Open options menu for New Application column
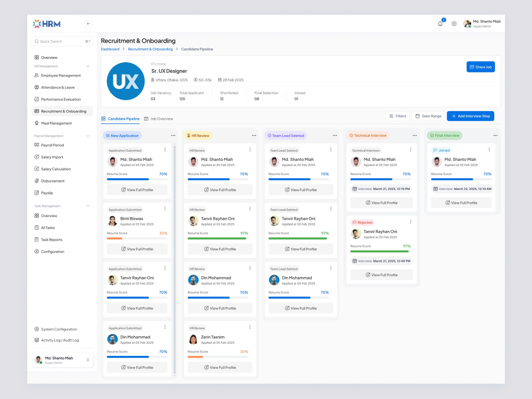The width and height of the screenshot is (532, 399). coord(173,135)
